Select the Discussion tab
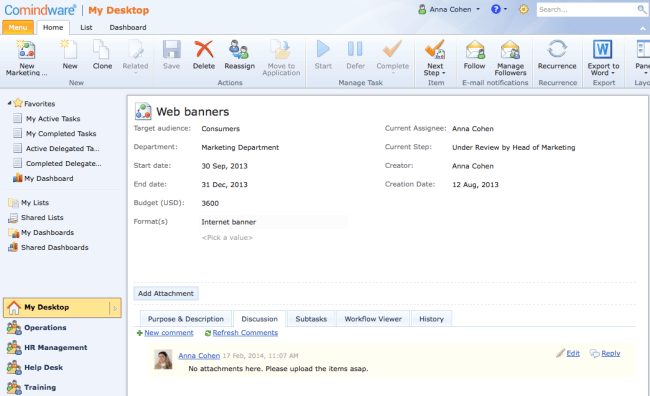The height and width of the screenshot is (396, 650). coord(259,318)
